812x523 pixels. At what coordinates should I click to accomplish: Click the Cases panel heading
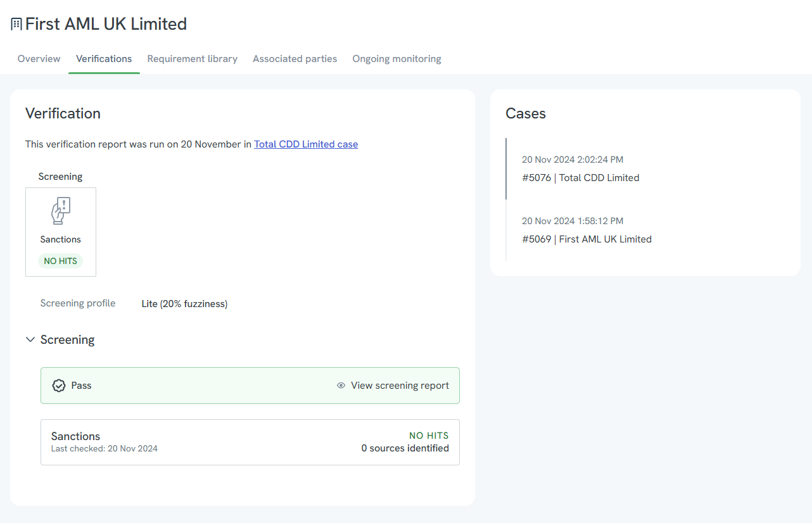click(x=526, y=113)
